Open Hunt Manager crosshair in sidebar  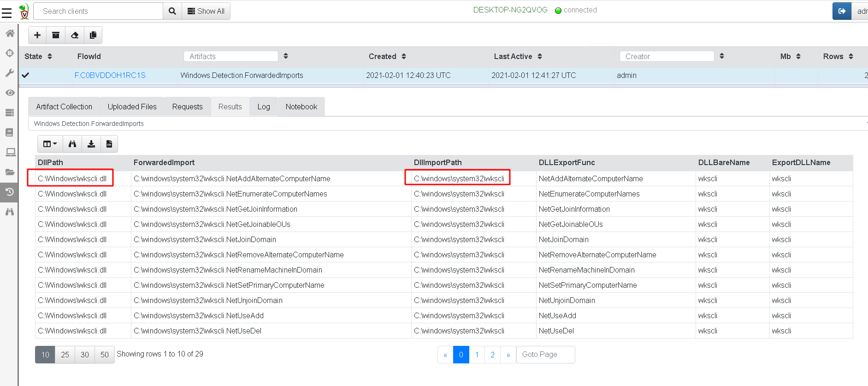(10, 53)
